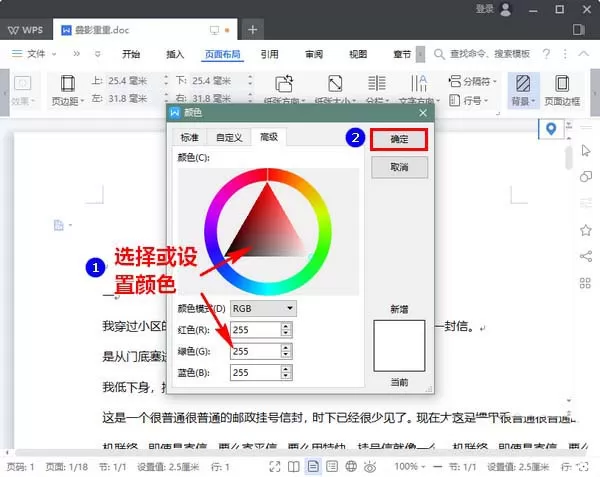This screenshot has height=477, width=600.
Task: Collapse the ribbon with the chevron
Action: coord(583,54)
